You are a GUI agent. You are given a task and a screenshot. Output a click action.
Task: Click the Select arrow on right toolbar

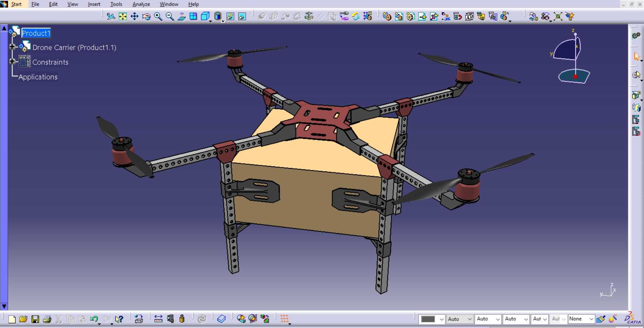click(x=637, y=56)
